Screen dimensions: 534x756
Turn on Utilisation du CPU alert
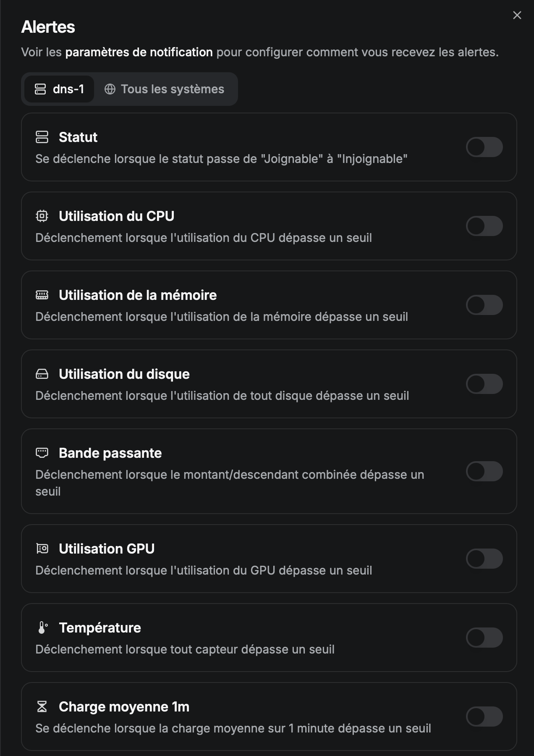pyautogui.click(x=484, y=226)
